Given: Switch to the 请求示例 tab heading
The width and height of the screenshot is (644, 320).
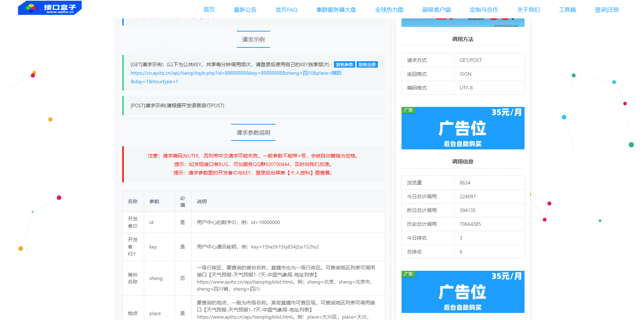Looking at the screenshot, I should 253,40.
